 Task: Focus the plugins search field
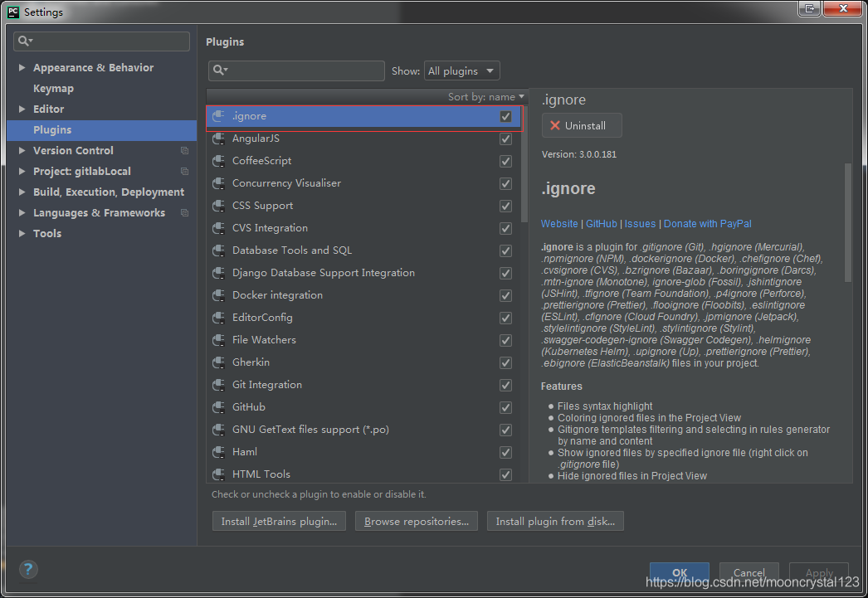pos(296,70)
